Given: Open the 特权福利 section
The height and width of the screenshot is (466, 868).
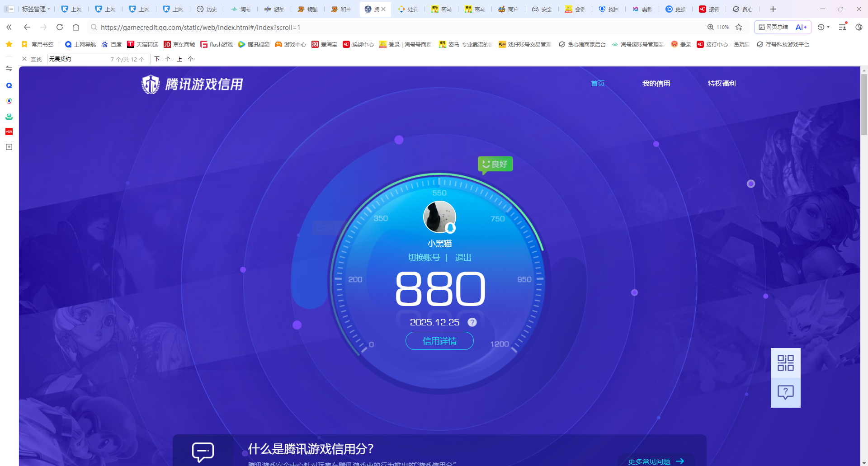Looking at the screenshot, I should click(722, 83).
